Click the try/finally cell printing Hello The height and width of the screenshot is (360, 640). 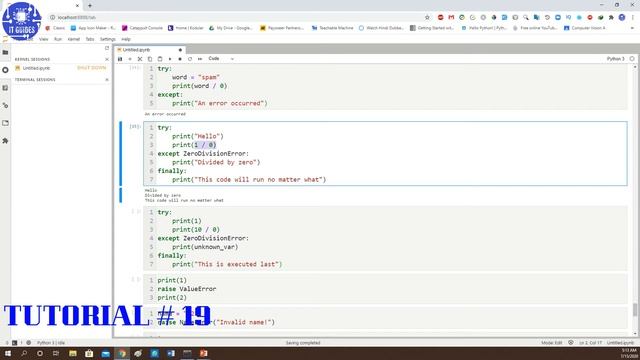tap(385, 153)
